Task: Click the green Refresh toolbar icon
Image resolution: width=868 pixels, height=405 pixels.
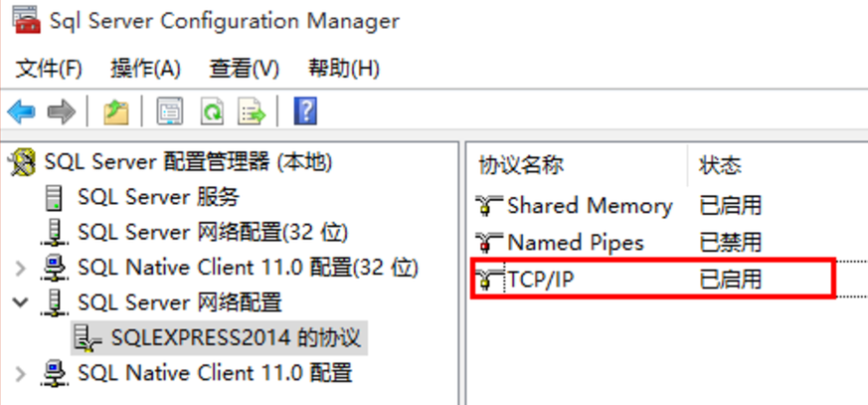Action: (x=212, y=112)
